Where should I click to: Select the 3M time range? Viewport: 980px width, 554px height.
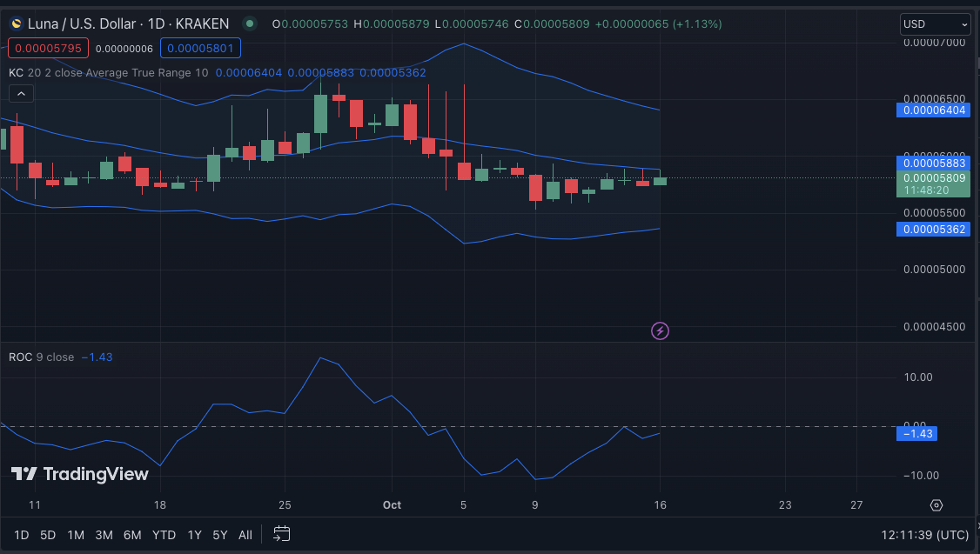(x=104, y=535)
